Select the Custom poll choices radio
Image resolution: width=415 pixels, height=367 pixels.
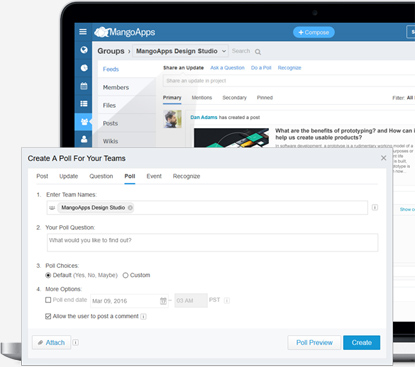(x=125, y=275)
